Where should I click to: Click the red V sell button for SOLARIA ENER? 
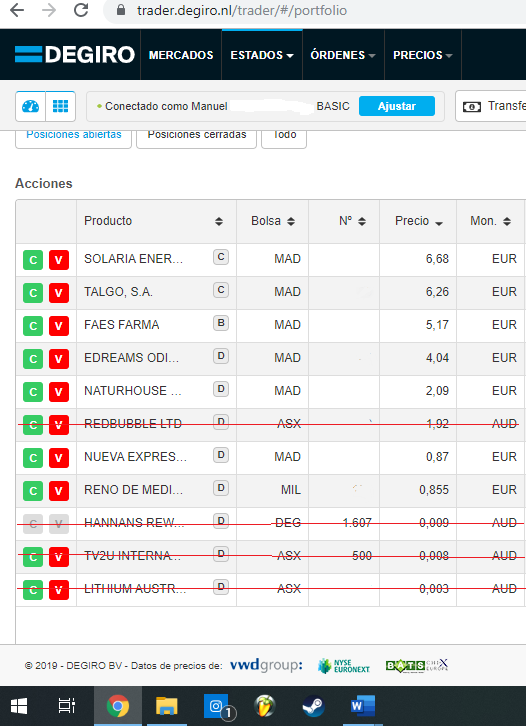(59, 260)
